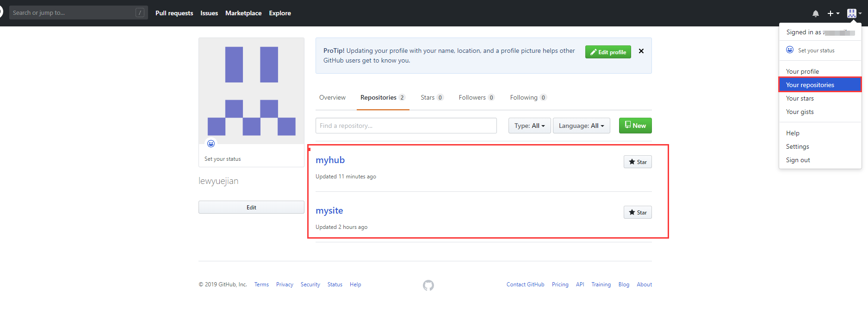Screen dimensions: 868x316
Task: Open the mysite repository link
Action: (329, 210)
